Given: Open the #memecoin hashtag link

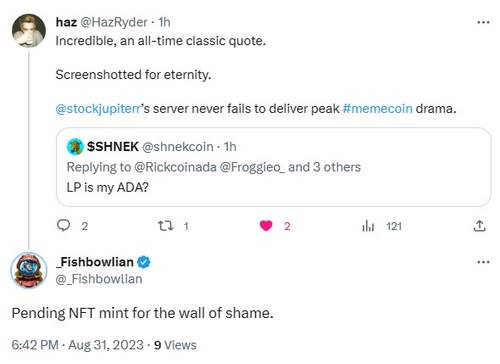Looking at the screenshot, I should tap(377, 109).
